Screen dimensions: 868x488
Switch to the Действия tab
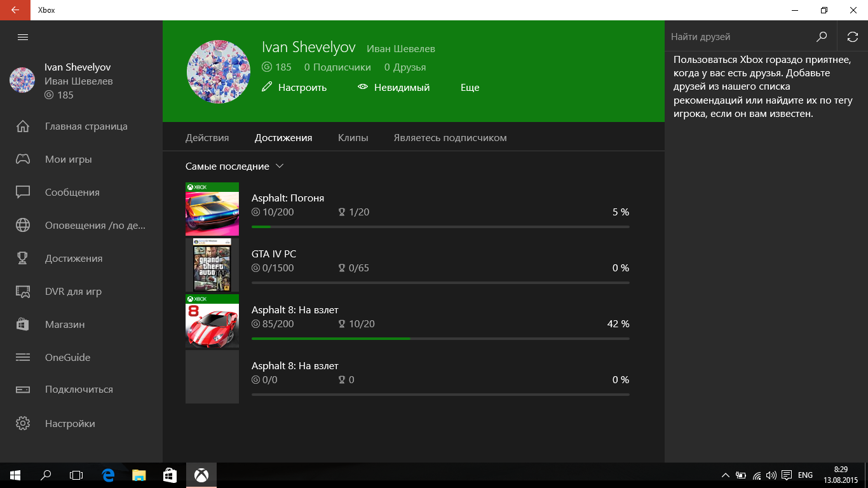coord(207,138)
